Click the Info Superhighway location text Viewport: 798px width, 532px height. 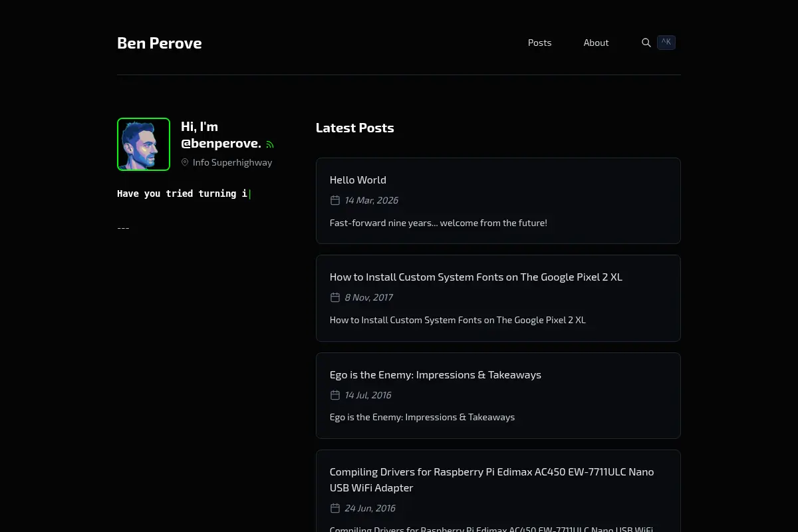[232, 162]
